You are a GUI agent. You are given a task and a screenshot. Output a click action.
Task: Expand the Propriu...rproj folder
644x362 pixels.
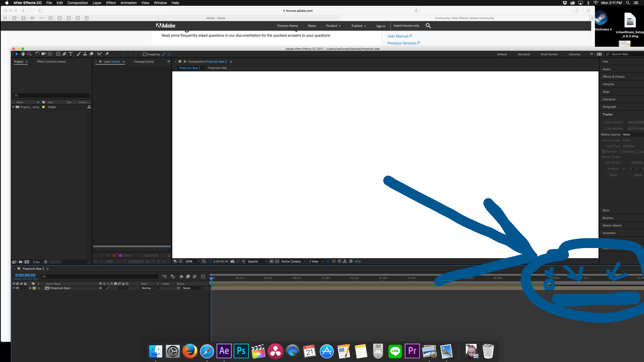click(13, 107)
